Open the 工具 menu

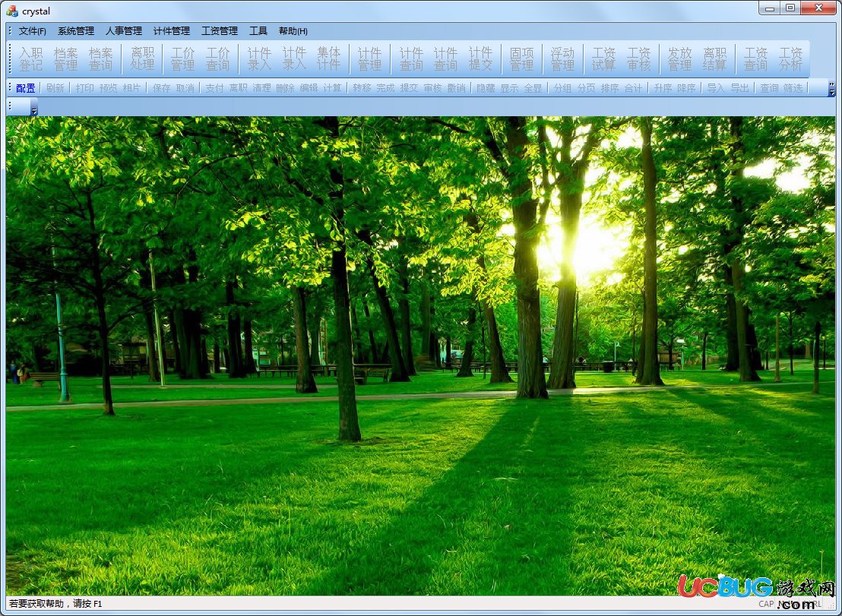[258, 31]
